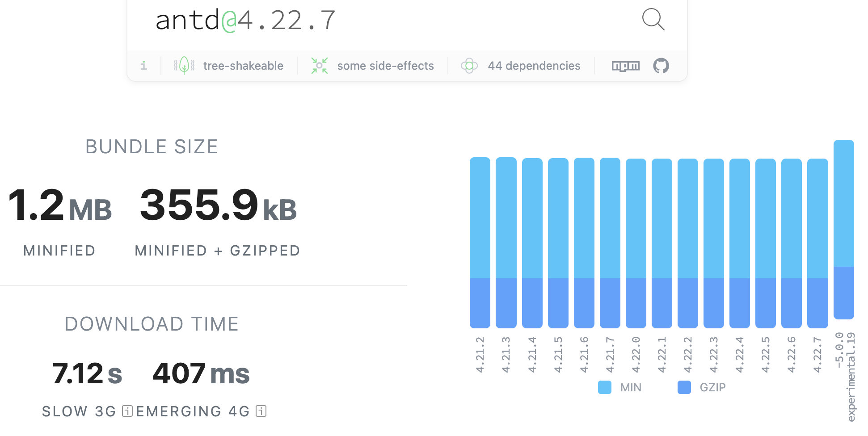The height and width of the screenshot is (436, 868).
Task: Select the 4.22.7 version bar
Action: 817,243
